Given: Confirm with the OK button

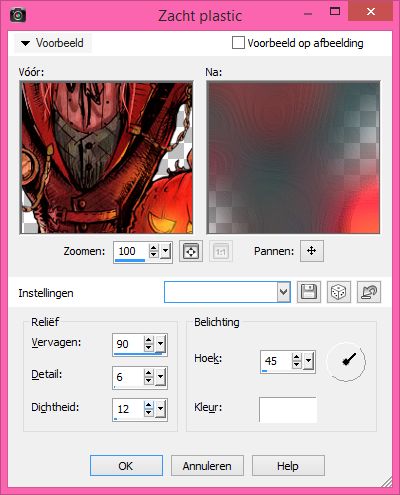Looking at the screenshot, I should click(126, 466).
